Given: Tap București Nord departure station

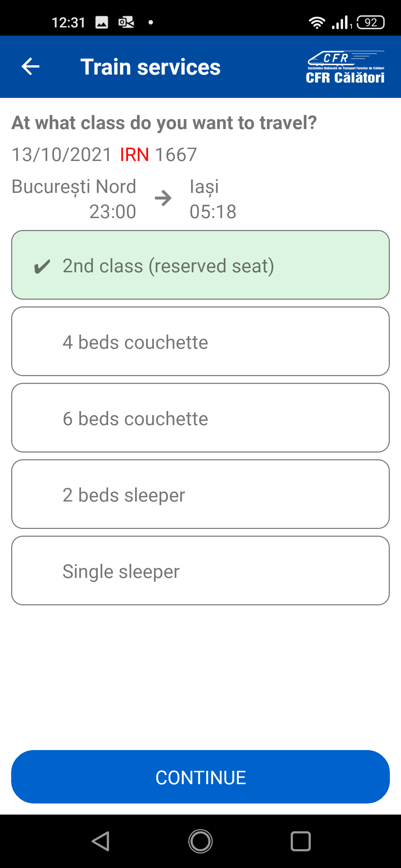Looking at the screenshot, I should [x=74, y=187].
